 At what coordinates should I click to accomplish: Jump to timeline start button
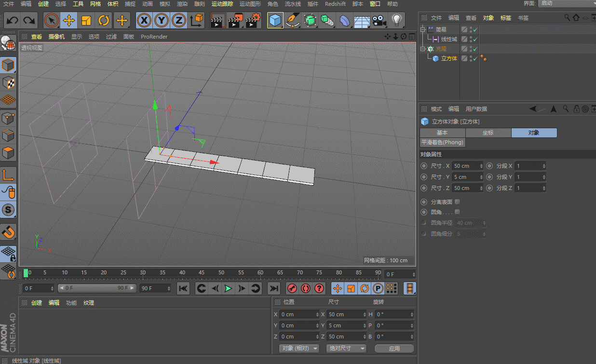[x=183, y=288]
